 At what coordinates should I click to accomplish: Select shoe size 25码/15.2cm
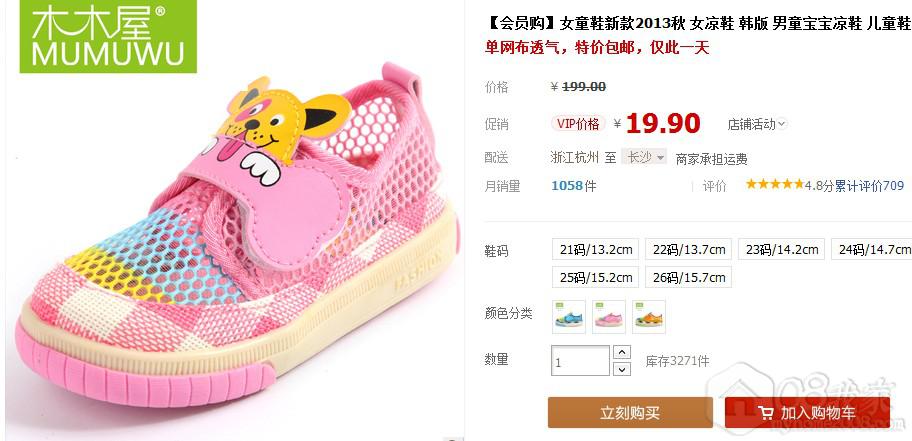[596, 278]
